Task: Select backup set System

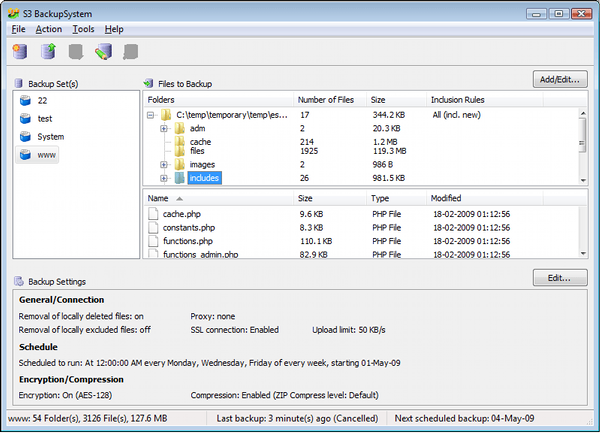Action: tap(51, 137)
